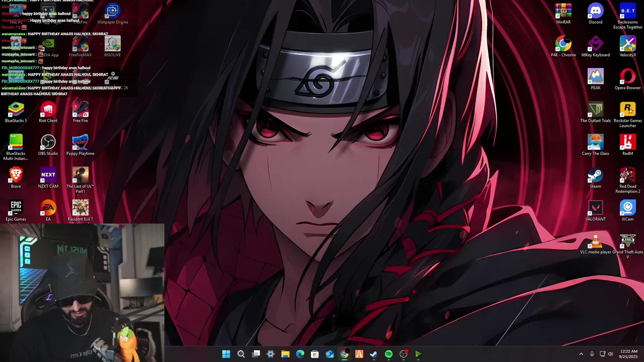Select The Outlast Trials shortcut
Image resolution: width=644 pixels, height=362 pixels.
pos(595,113)
